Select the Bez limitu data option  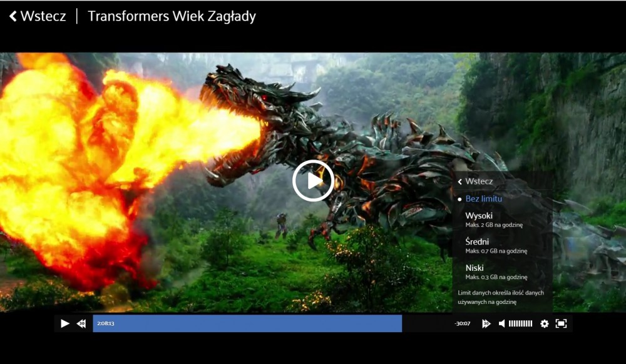point(483,198)
